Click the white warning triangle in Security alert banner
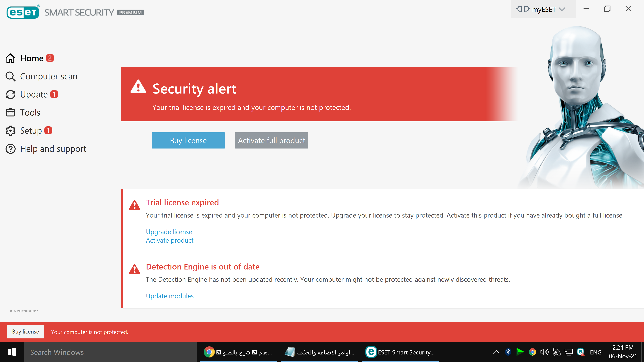This screenshot has width=644, height=362. pyautogui.click(x=138, y=87)
